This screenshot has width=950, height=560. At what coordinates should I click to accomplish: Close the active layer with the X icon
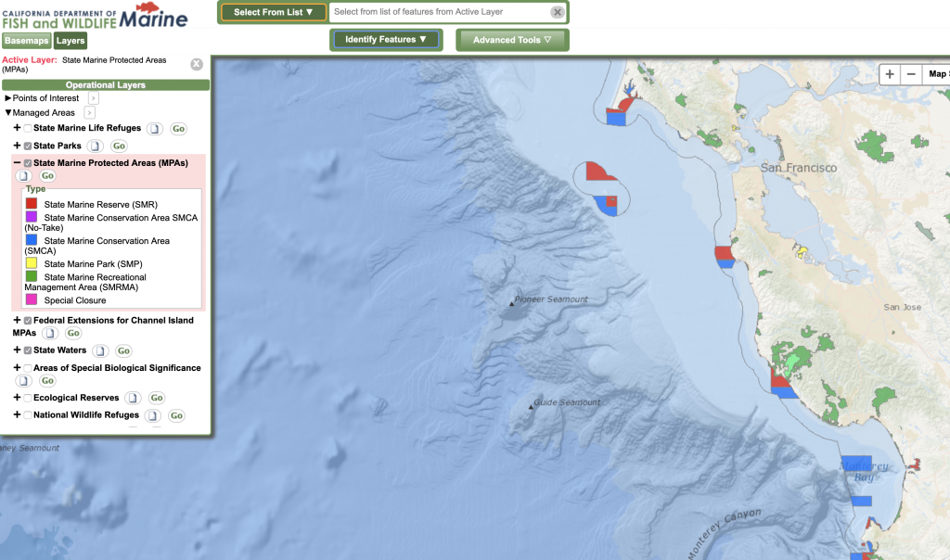(x=197, y=64)
